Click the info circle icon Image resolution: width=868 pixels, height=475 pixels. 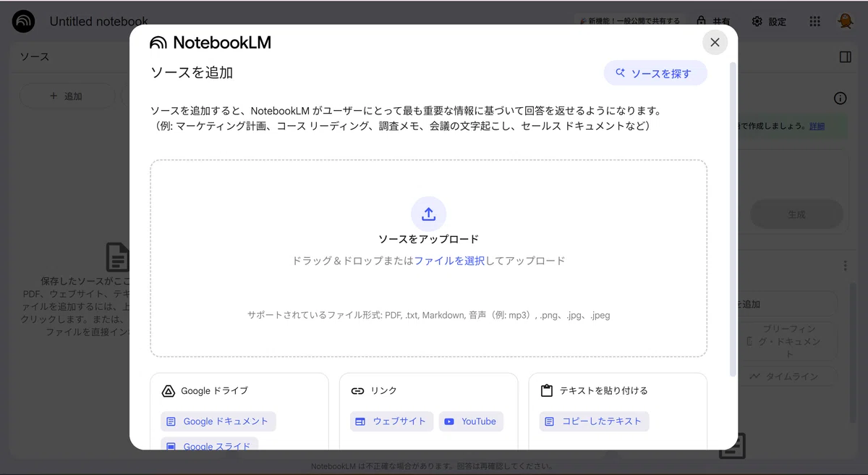point(840,98)
